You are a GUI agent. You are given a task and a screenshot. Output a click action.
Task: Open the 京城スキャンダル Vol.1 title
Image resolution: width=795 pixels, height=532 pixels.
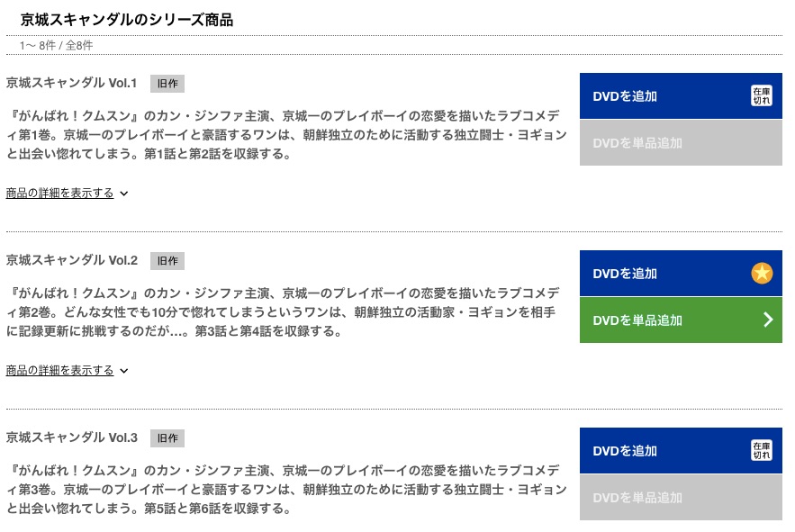click(x=71, y=83)
